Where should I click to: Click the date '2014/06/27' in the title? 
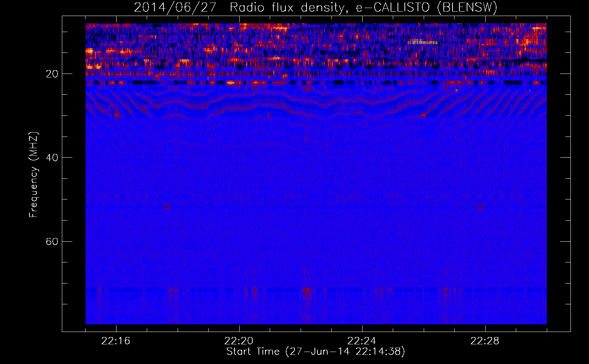pos(175,7)
